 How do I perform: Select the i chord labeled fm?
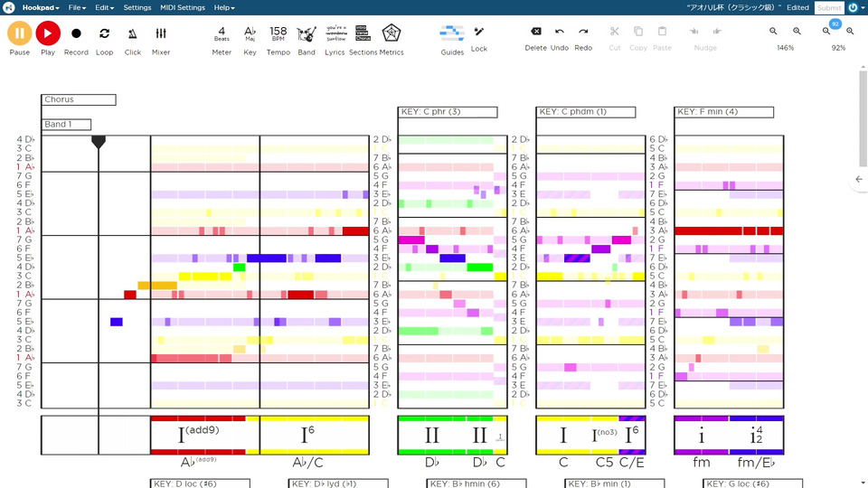702,436
